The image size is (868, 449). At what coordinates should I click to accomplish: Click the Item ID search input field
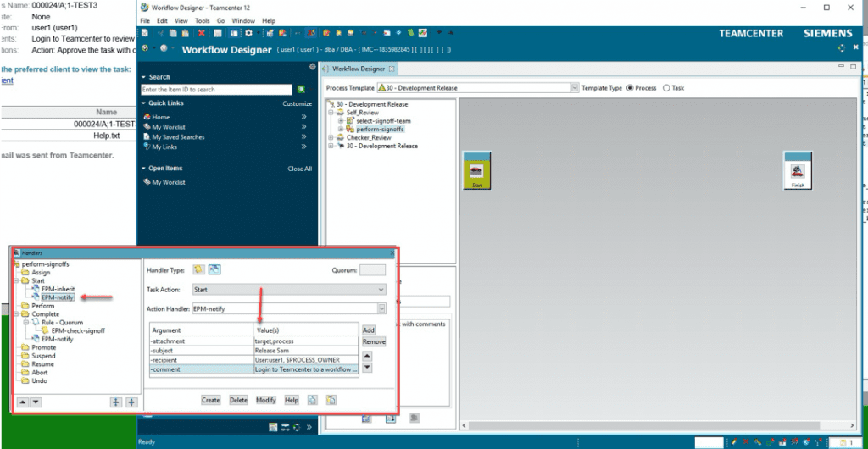tap(217, 89)
